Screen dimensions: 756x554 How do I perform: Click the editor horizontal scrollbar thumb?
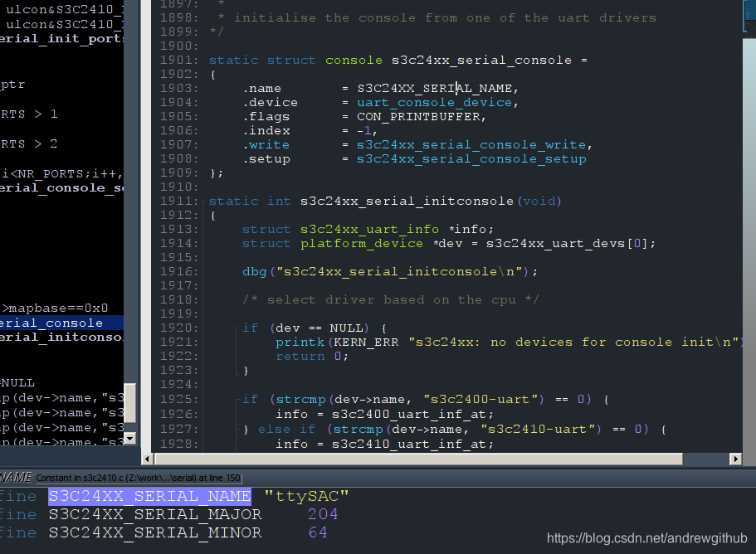(x=418, y=459)
